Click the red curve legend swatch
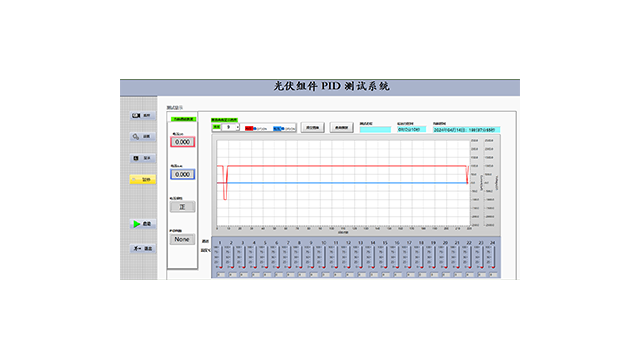Viewport: 640px width, 360px height. (249, 128)
